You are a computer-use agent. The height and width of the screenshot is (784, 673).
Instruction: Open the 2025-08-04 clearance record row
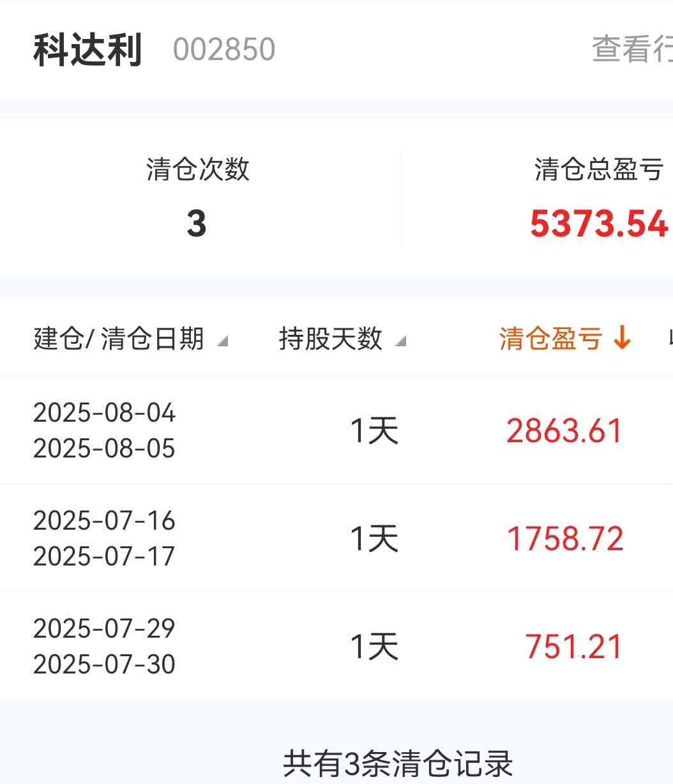point(336,430)
